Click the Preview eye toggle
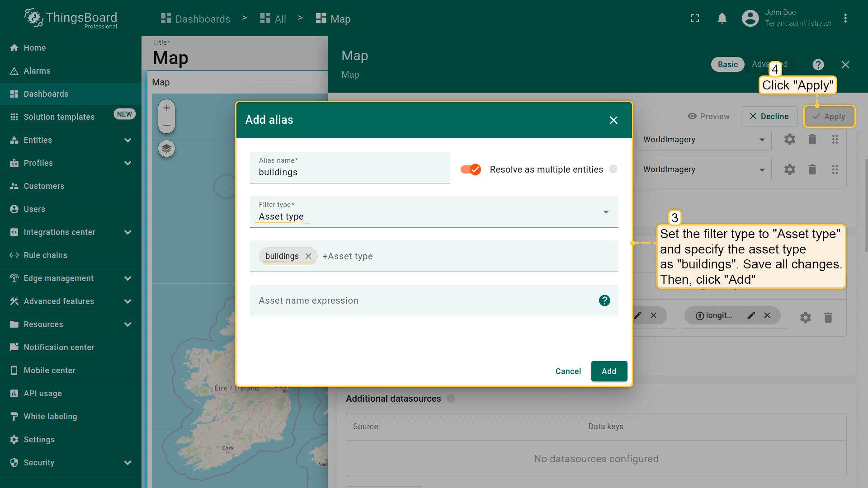The height and width of the screenshot is (488, 868). point(708,116)
